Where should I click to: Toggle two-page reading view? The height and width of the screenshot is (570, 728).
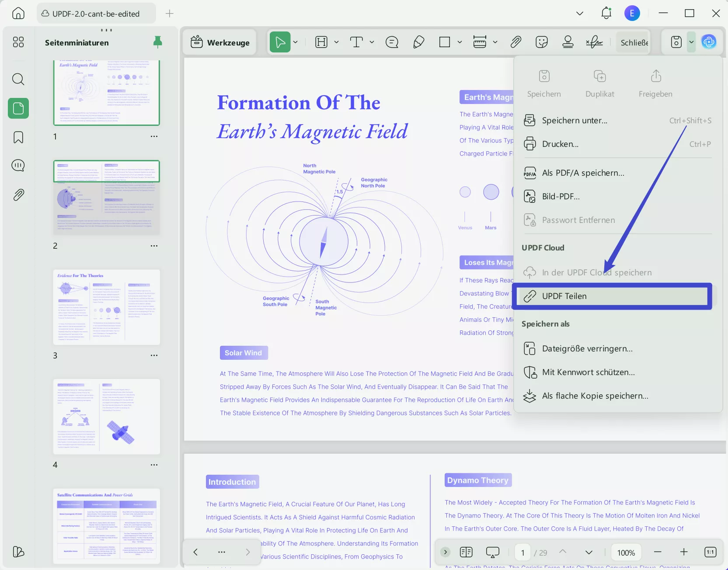[x=466, y=552]
